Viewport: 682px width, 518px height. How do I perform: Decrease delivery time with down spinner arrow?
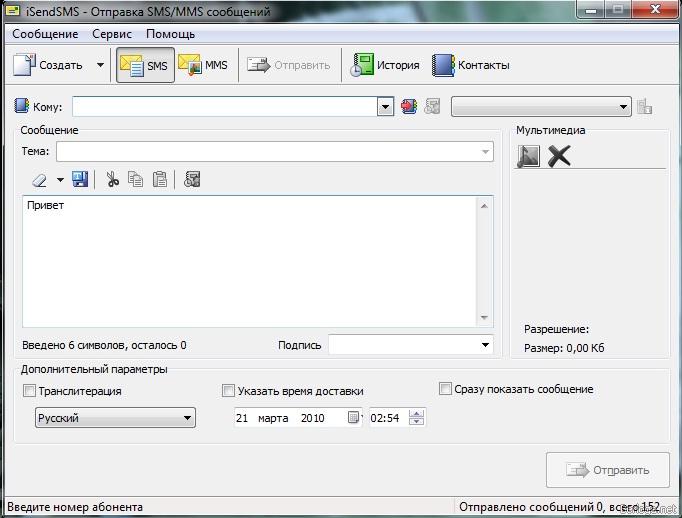[417, 422]
